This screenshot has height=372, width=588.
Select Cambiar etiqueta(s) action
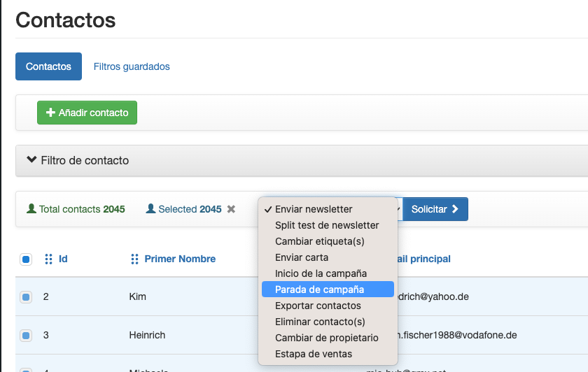click(x=320, y=241)
